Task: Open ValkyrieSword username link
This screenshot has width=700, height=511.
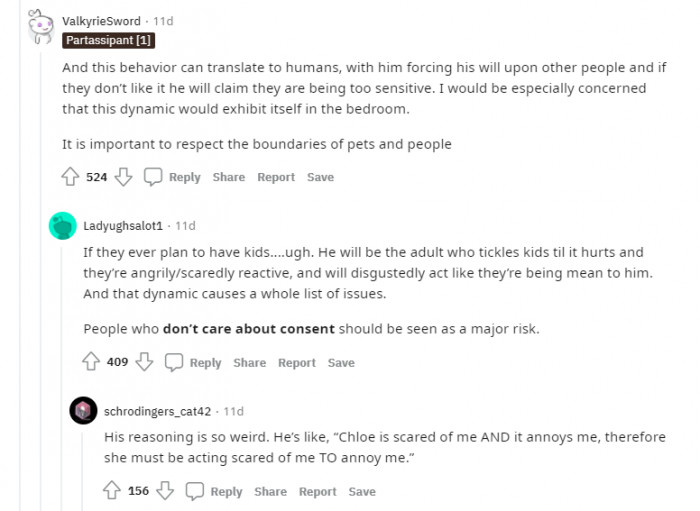Action: [x=101, y=21]
